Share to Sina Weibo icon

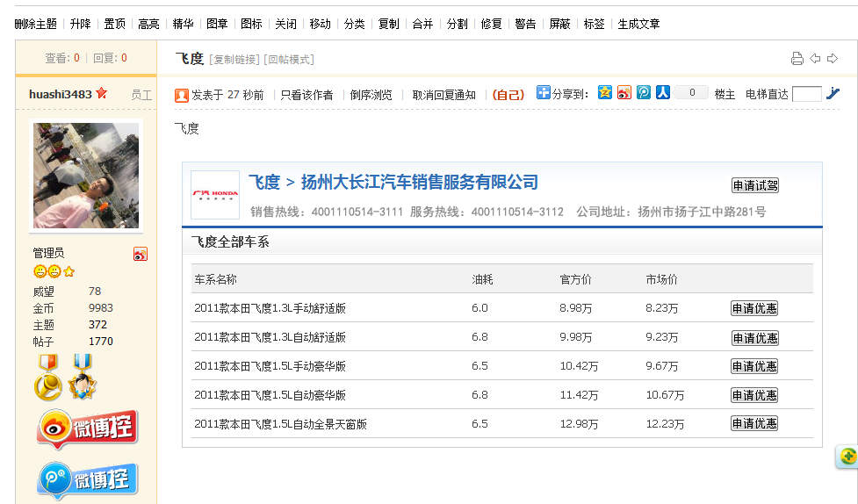(x=624, y=92)
